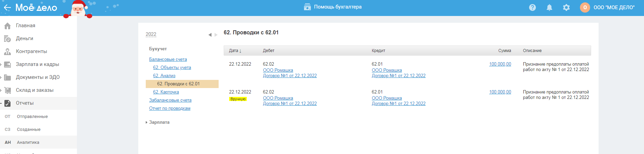Sort table by Дата column header
Viewport: 644px width, 154px height.
(x=235, y=51)
